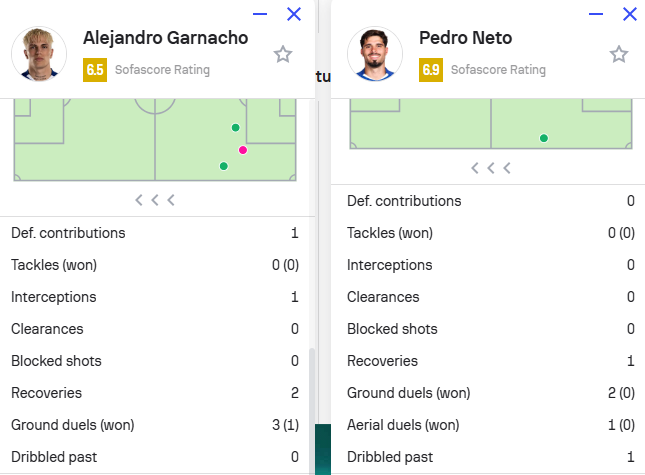The image size is (645, 475).
Task: Select the upper green dot on Garnacho's pitch map
Action: coord(235,127)
